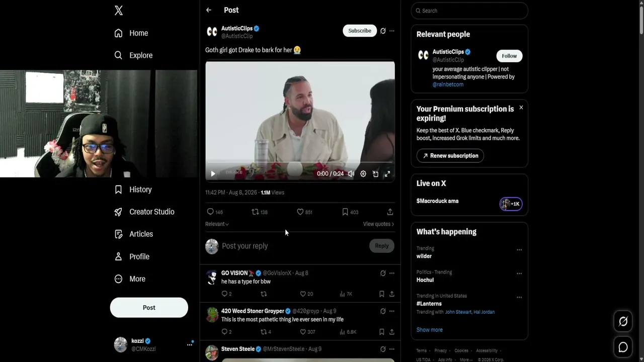
Task: Click the Grok icon on Steven Steele reply
Action: [x=383, y=349]
